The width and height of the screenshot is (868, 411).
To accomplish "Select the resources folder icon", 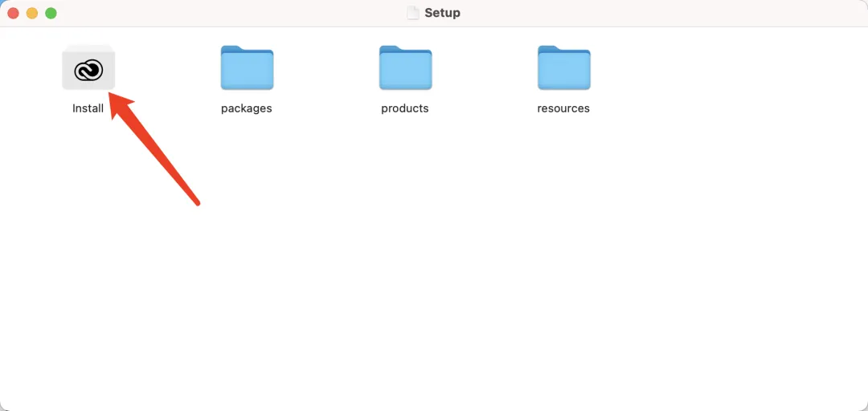I will pyautogui.click(x=563, y=67).
